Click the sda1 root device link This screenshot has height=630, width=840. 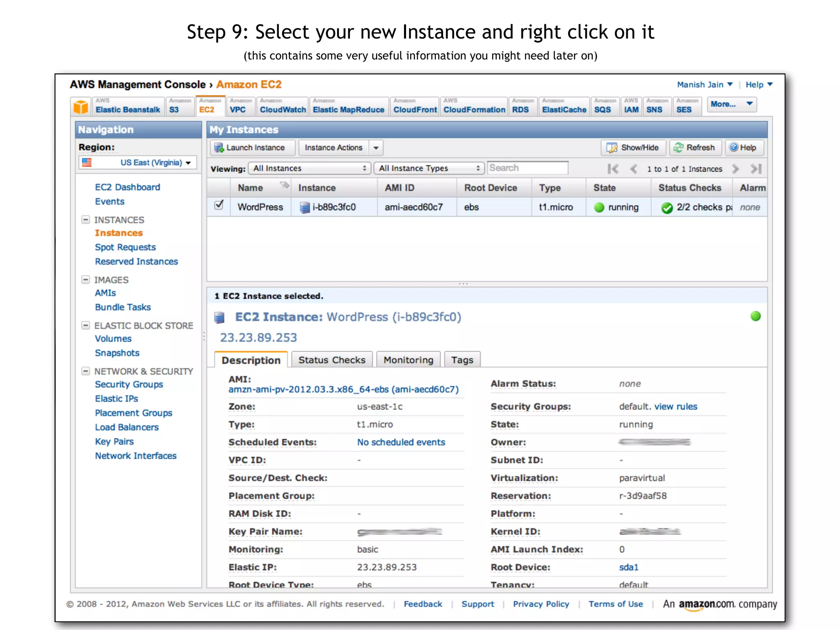coord(628,567)
